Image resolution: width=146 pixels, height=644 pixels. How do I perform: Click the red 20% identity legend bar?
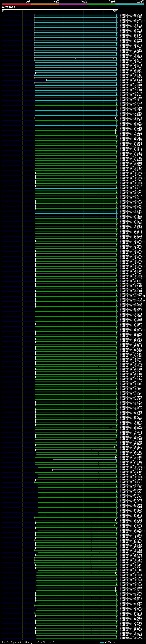click(16, 4)
